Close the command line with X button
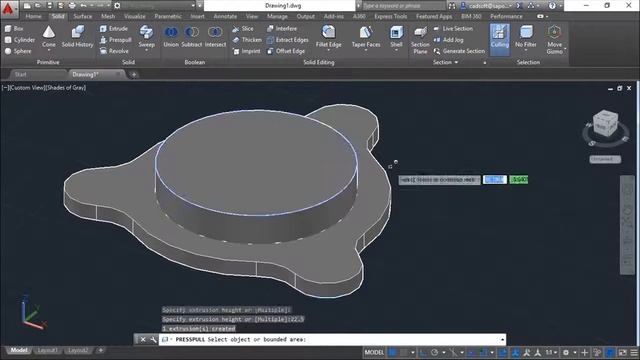The height and width of the screenshot is (360, 640). (x=143, y=339)
